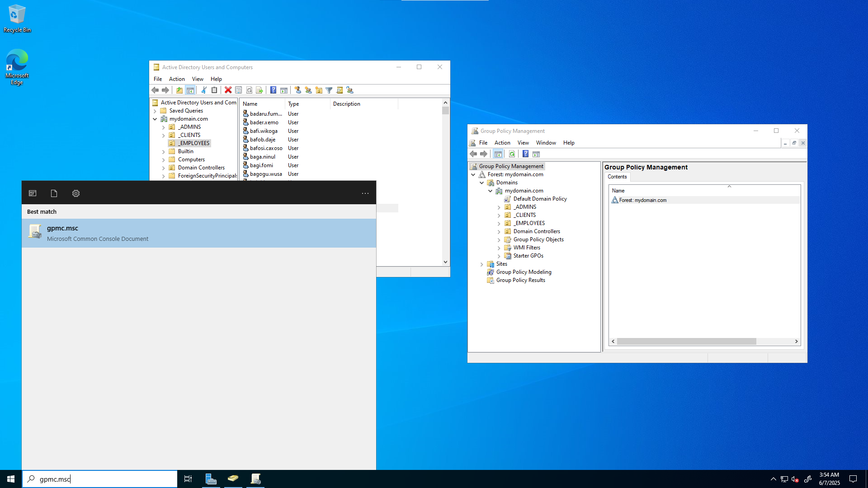This screenshot has height=488, width=868.
Task: Open Microsoft Edge desktop shortcut
Action: coord(17,67)
